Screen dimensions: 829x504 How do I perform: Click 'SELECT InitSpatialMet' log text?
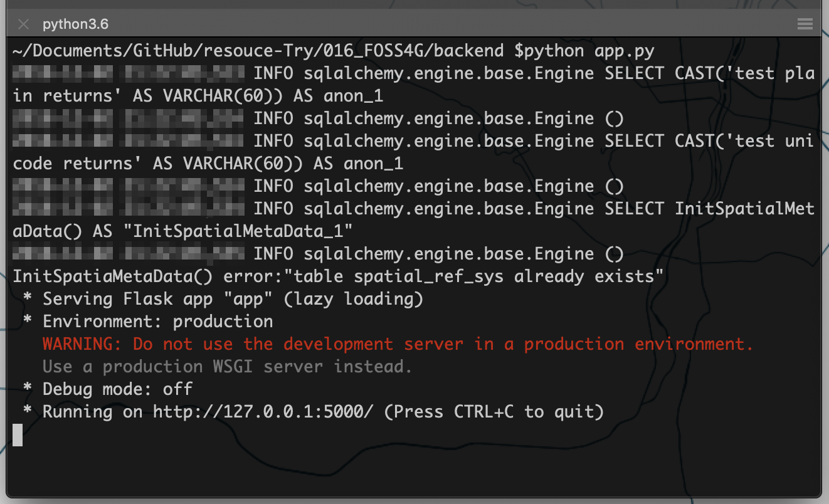click(x=709, y=209)
